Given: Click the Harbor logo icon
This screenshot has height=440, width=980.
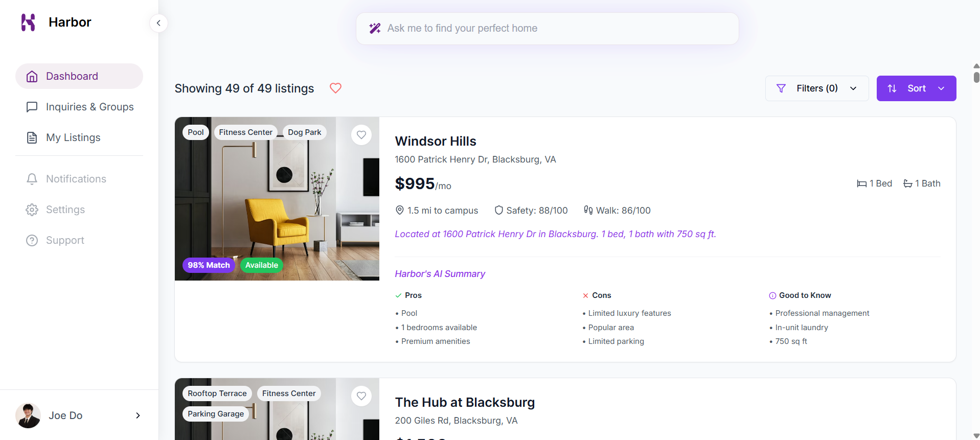Looking at the screenshot, I should [28, 22].
